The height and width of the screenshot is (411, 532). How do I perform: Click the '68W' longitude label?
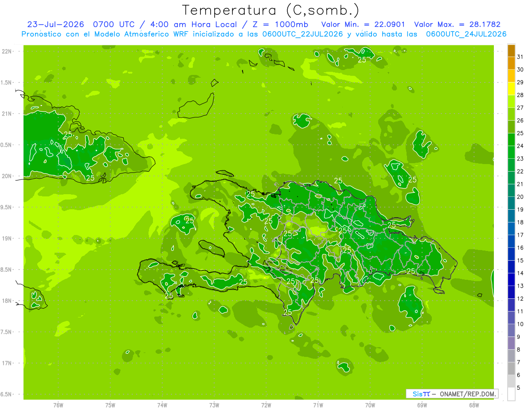474,405
